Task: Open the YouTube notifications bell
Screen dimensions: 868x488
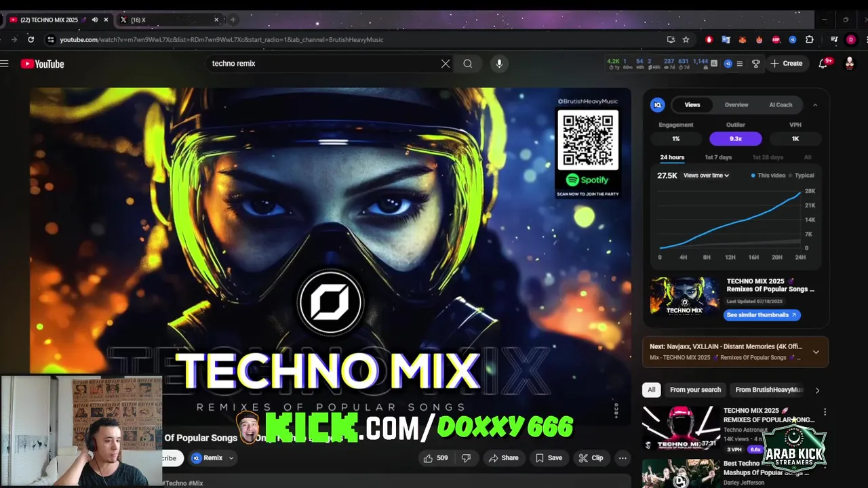Action: (x=823, y=64)
